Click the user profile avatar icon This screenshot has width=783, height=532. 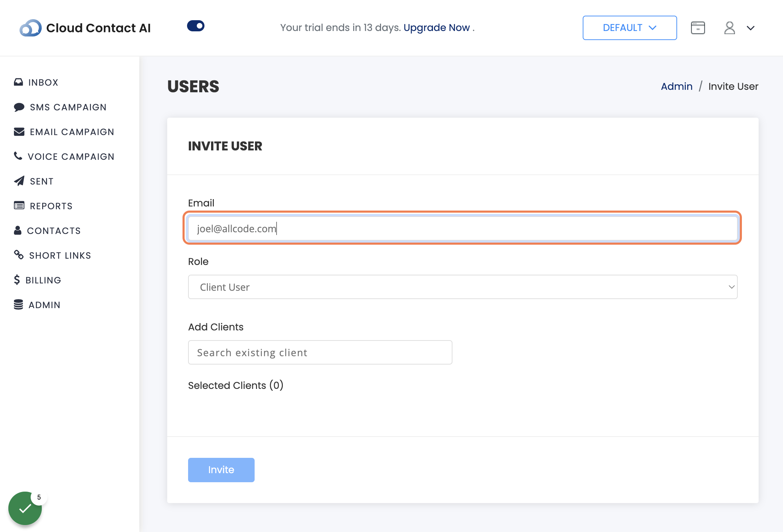730,28
